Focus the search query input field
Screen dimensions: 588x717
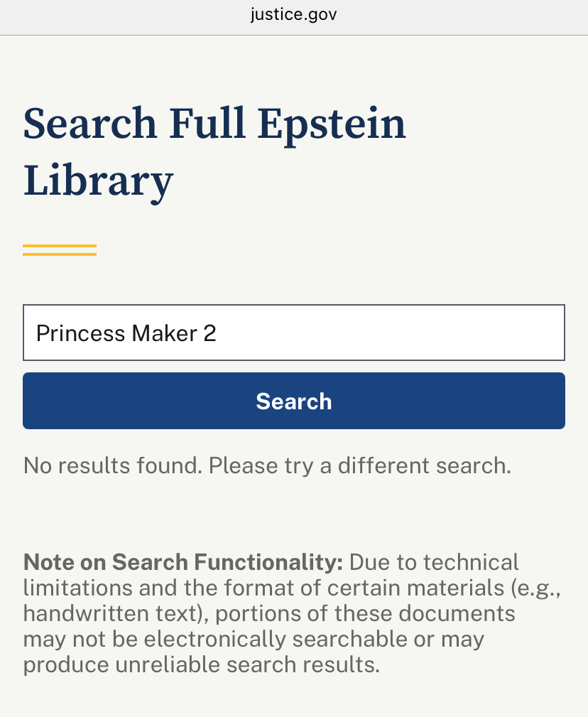point(293,333)
